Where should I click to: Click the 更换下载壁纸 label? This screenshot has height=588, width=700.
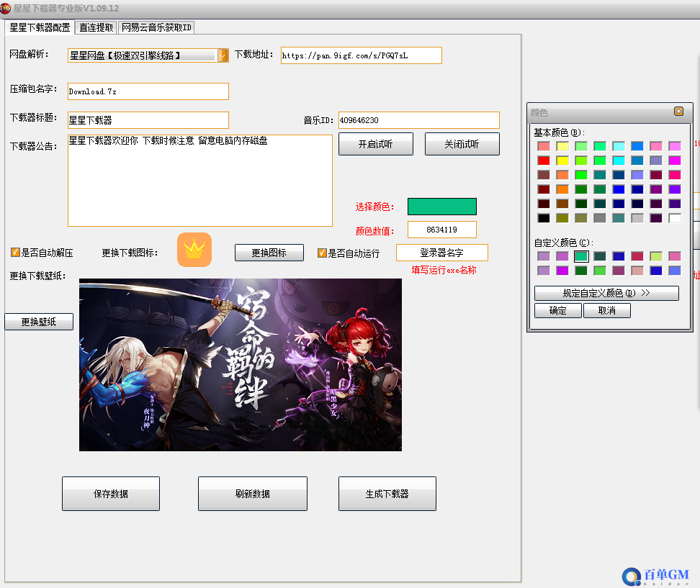click(x=38, y=276)
